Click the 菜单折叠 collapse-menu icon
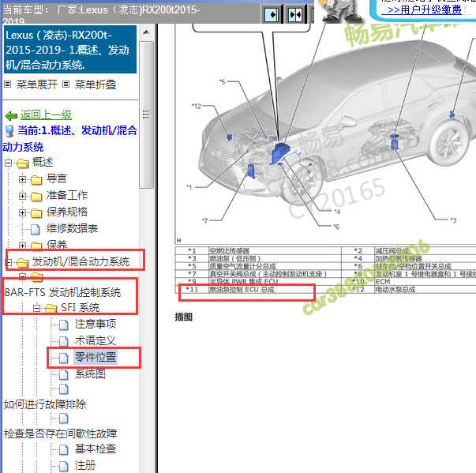The width and height of the screenshot is (476, 473). click(66, 84)
